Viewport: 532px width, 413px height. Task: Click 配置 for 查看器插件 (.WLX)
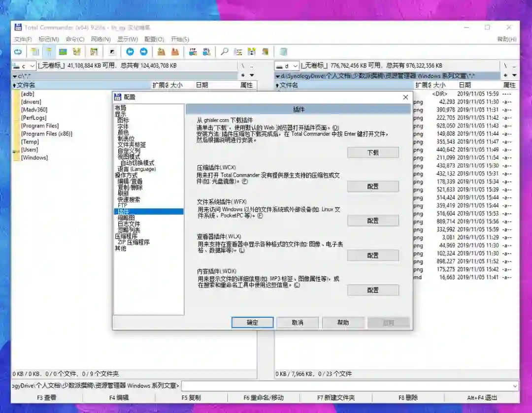coord(373,255)
